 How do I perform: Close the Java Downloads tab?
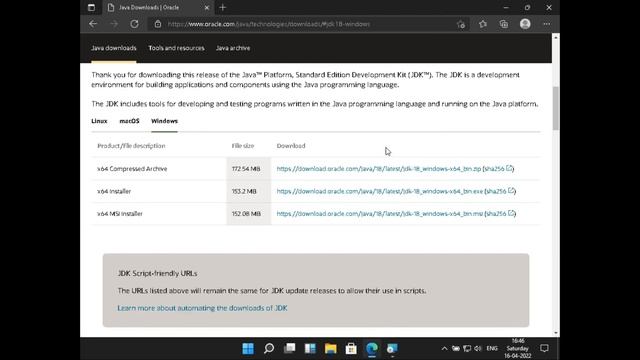pyautogui.click(x=207, y=7)
